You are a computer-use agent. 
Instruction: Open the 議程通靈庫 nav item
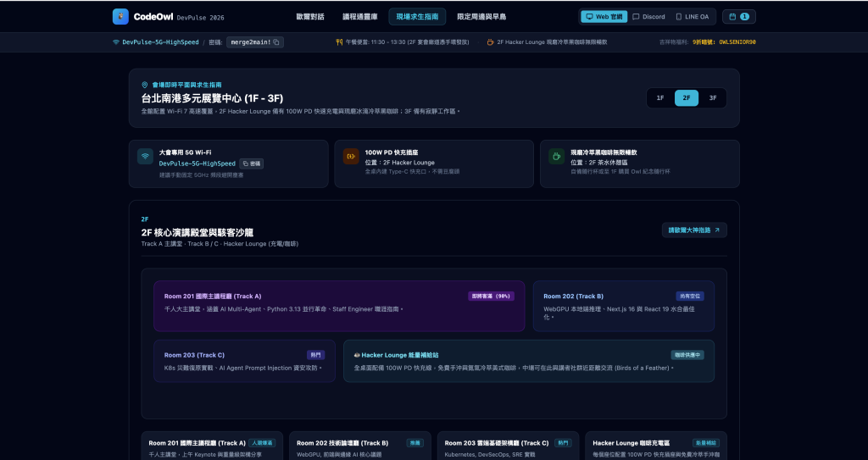(x=359, y=17)
